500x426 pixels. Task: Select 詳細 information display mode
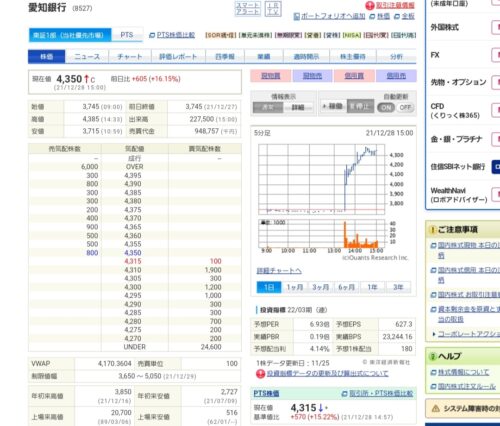click(x=298, y=107)
